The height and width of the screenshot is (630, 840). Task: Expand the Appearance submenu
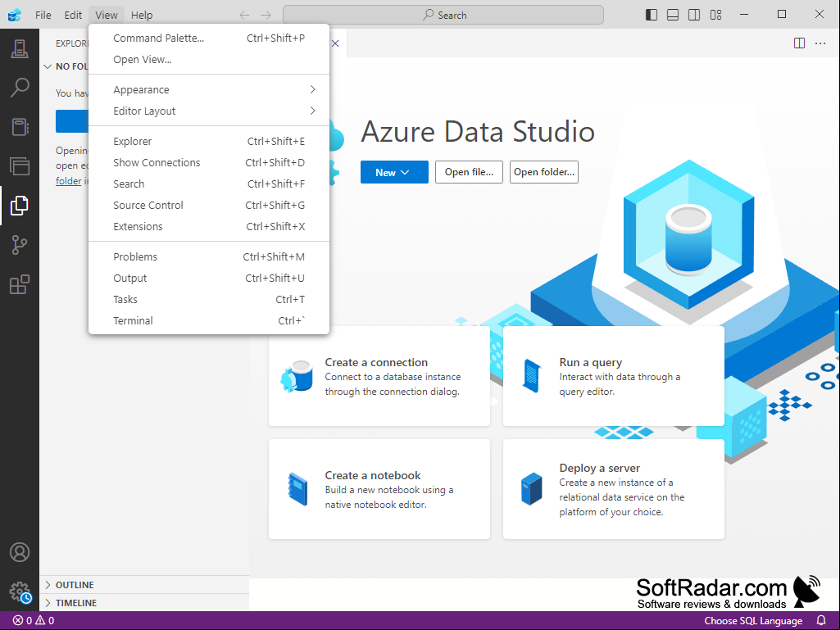pyautogui.click(x=209, y=89)
